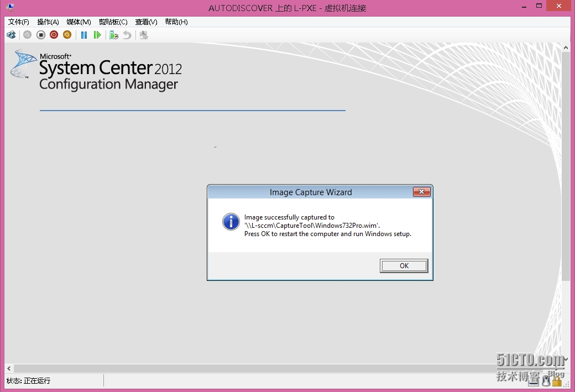This screenshot has height=392, width=575.
Task: Click the Ctrl+Alt+Del toolbar icon
Action: 11,35
